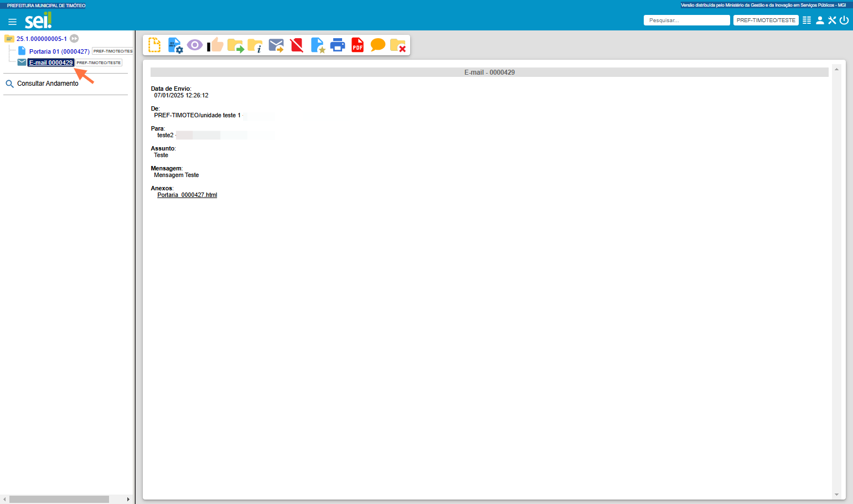Click the round double-arrow icon beside process number

[x=74, y=39]
